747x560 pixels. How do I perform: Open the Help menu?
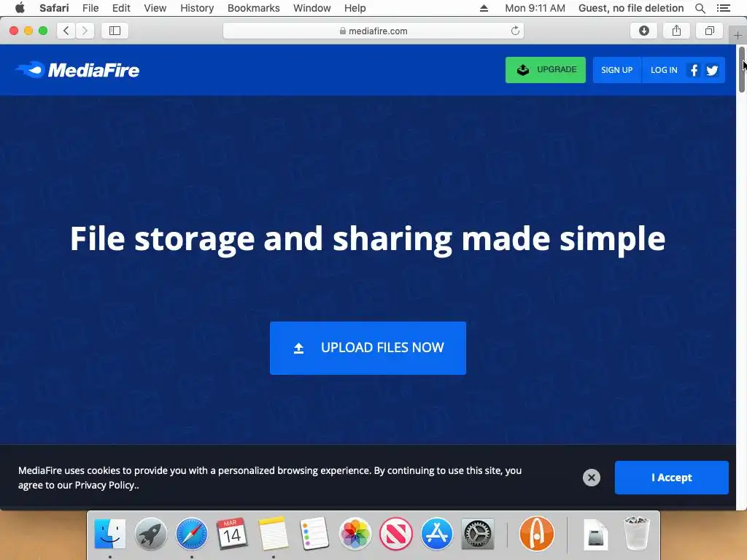tap(355, 8)
